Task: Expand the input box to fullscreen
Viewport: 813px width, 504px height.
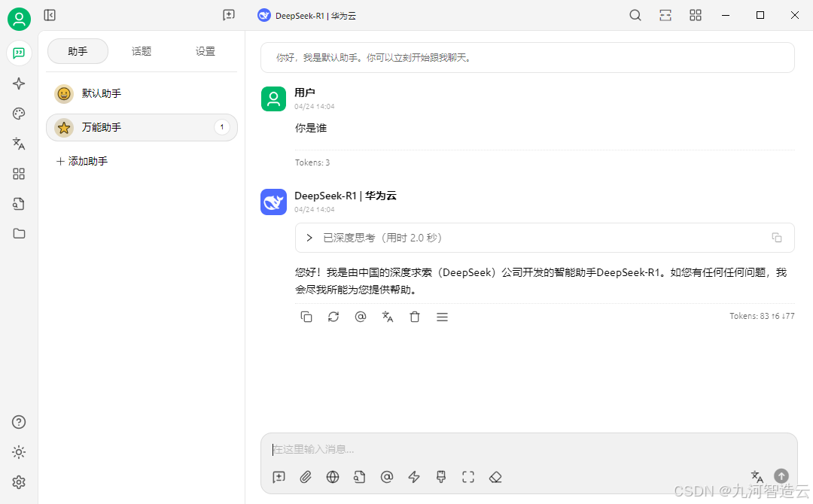Action: point(468,477)
